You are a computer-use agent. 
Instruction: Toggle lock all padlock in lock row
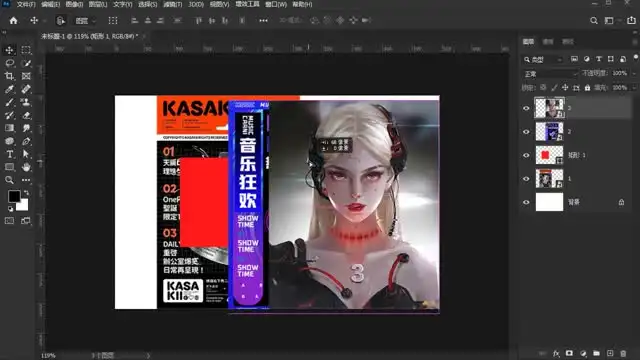587,87
